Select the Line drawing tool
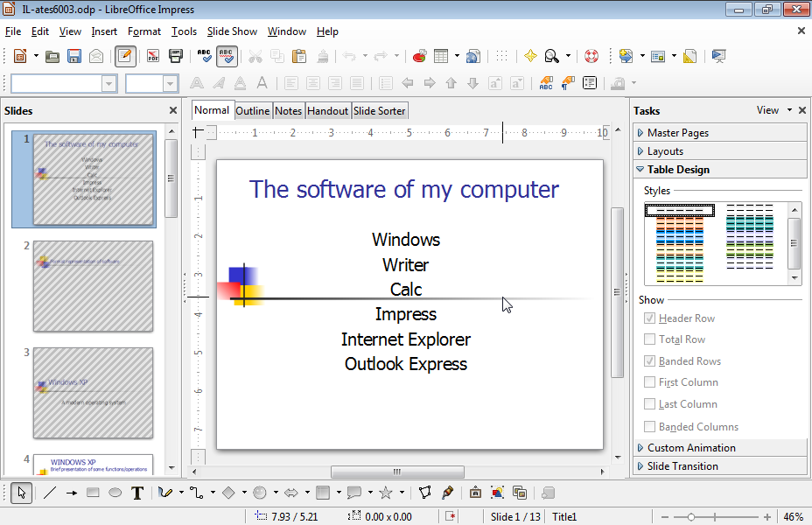Image resolution: width=812 pixels, height=525 pixels. 50,493
